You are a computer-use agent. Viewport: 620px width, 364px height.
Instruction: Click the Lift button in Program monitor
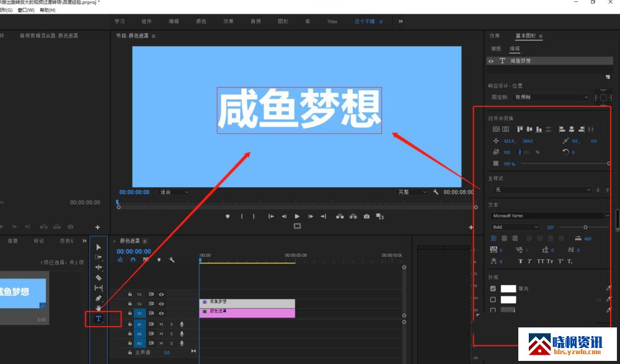(x=340, y=216)
